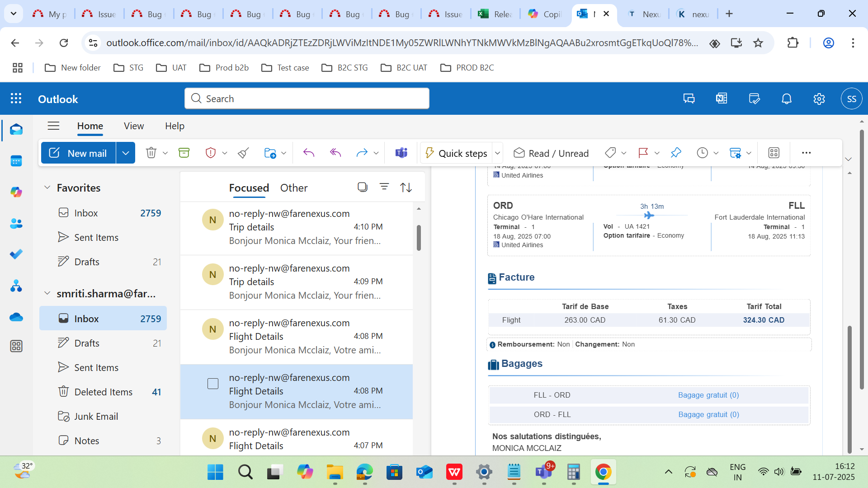The height and width of the screenshot is (488, 868).
Task: Open the SS account profile
Action: tap(852, 99)
